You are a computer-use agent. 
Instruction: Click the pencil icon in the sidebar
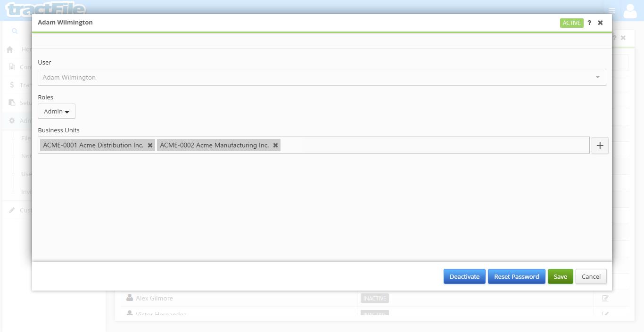pos(12,210)
